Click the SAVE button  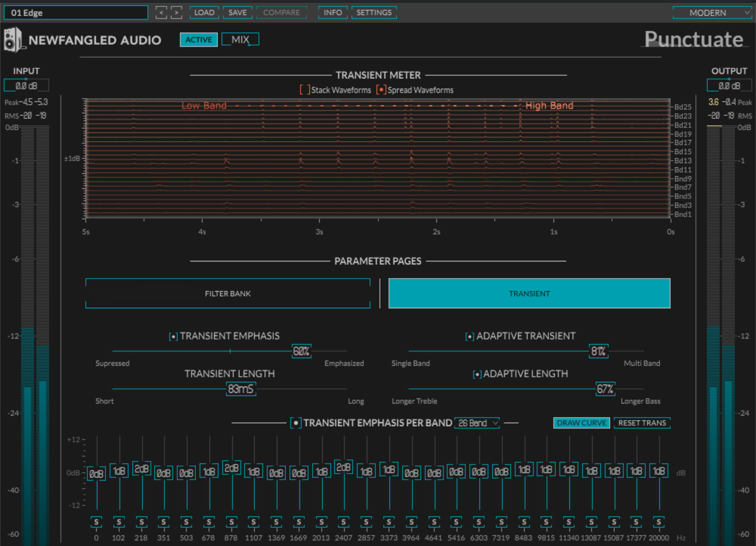[x=237, y=13]
